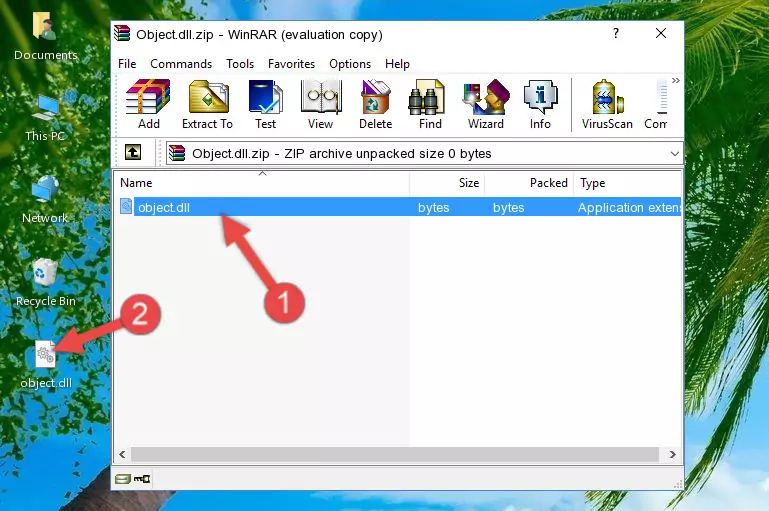The width and height of the screenshot is (769, 511).
Task: Click the WinRAR books icon in title bar
Action: pos(122,34)
